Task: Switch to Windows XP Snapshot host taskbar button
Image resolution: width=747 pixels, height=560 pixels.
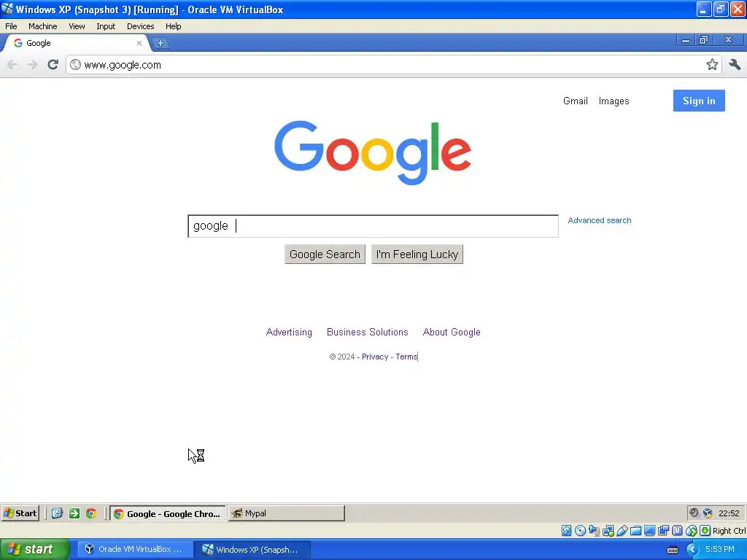Action: tap(252, 550)
